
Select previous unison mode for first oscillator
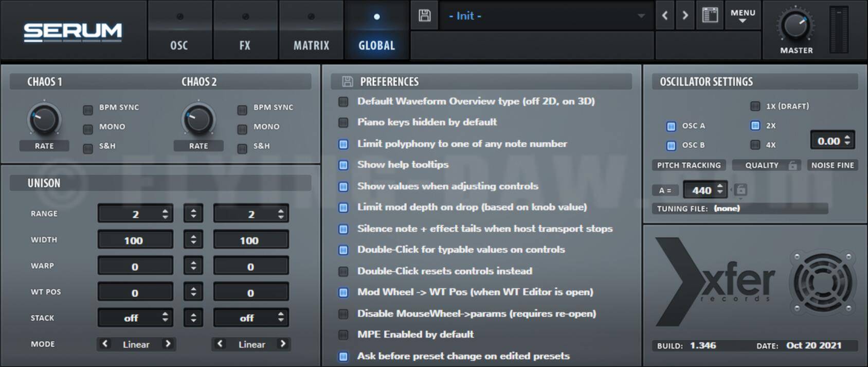tap(105, 343)
